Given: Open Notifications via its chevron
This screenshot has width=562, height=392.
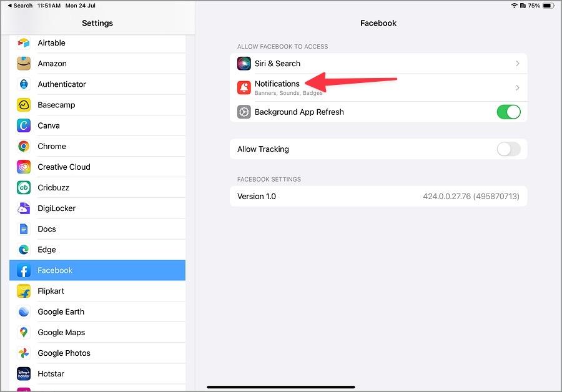Looking at the screenshot, I should [518, 87].
